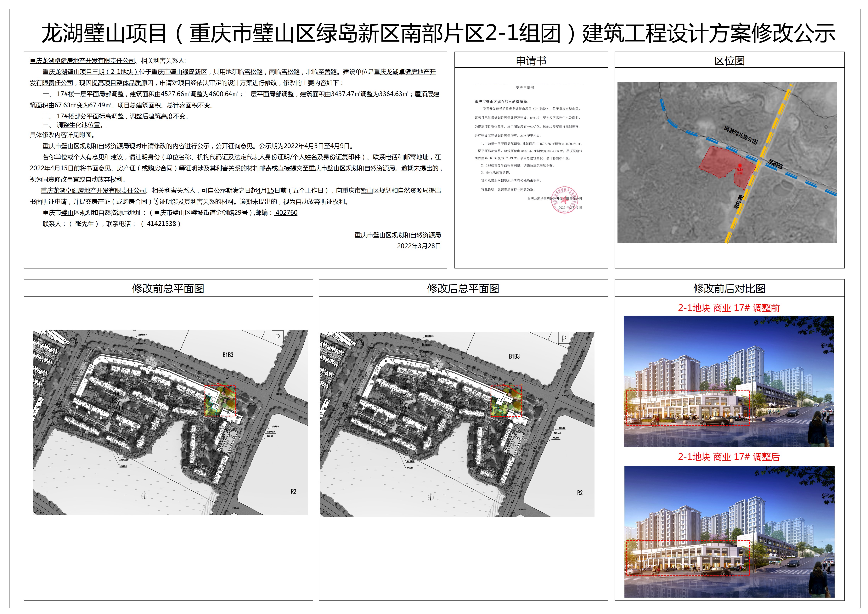
Task: Click the notice's signature line 重庆市璧山区规划和自然资源局 above 2022年3月28日
Action: [398, 235]
